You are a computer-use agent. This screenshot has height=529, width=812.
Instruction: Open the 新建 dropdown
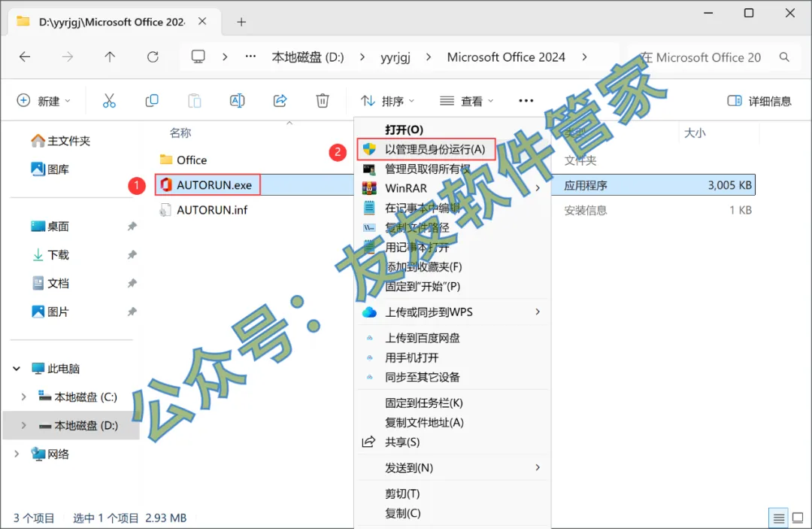44,101
